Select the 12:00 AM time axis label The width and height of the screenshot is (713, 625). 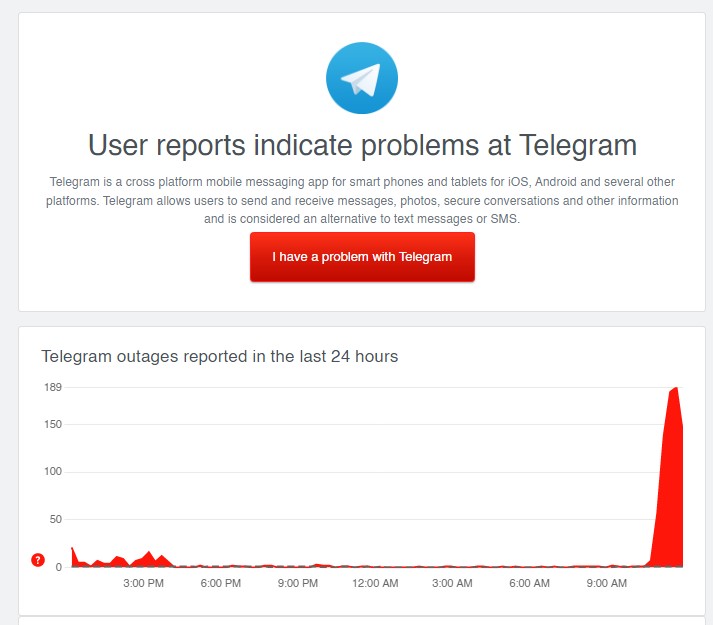tap(375, 583)
